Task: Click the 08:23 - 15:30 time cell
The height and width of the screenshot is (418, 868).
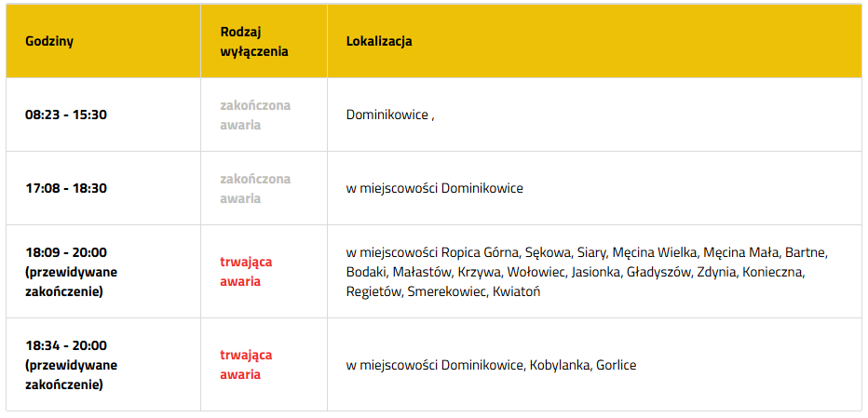Action: (66, 115)
